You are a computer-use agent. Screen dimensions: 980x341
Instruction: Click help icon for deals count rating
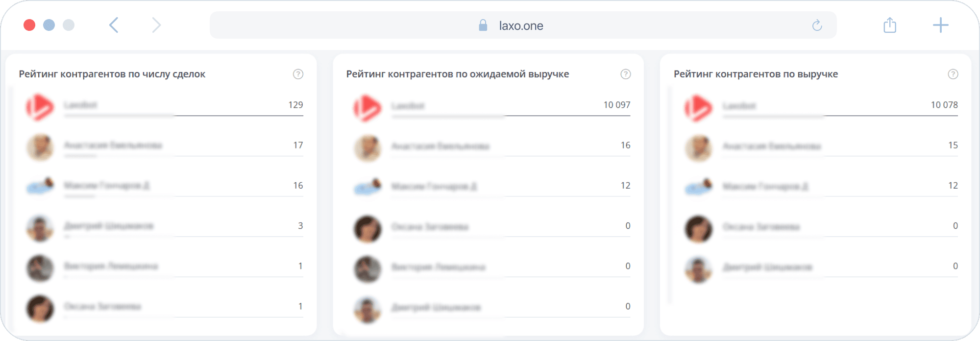[298, 74]
